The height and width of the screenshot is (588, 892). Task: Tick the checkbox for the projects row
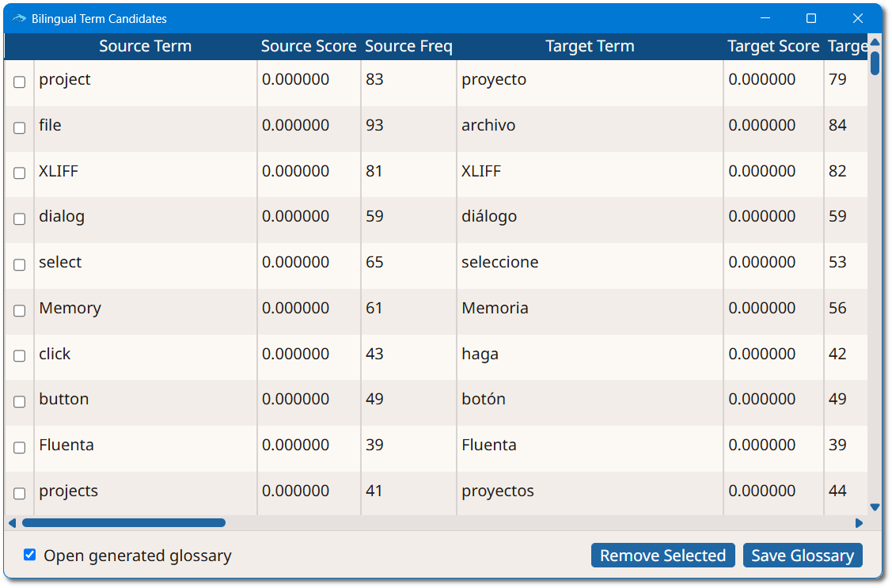[19, 493]
